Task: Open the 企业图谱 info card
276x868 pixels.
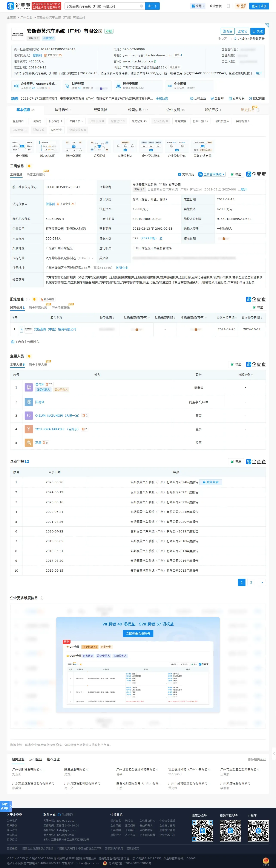Action: [189, 86]
